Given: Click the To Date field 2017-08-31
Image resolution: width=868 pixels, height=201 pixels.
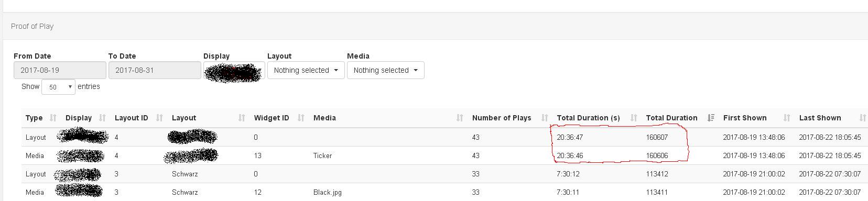Looking at the screenshot, I should click(x=155, y=70).
